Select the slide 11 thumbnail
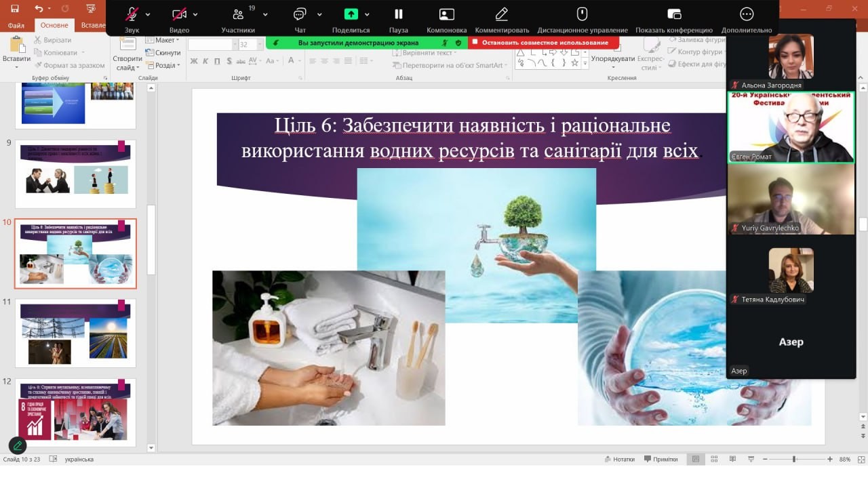868x488 pixels. tap(75, 333)
